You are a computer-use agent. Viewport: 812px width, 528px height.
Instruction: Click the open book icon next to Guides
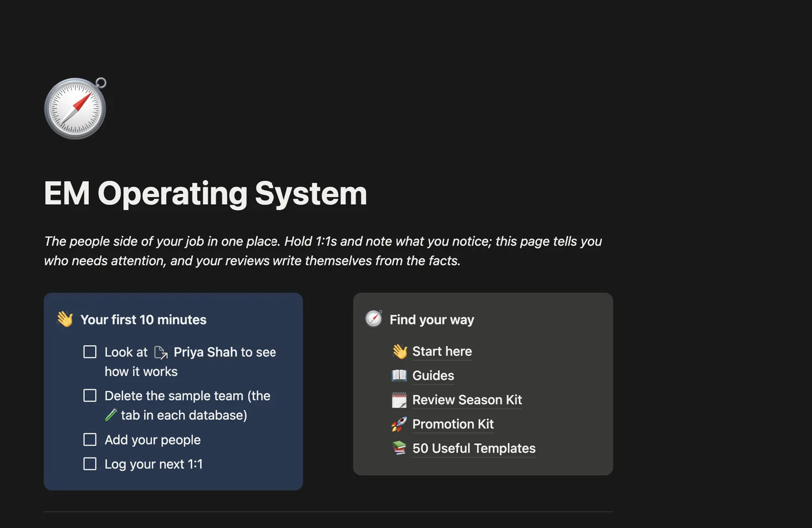(399, 376)
